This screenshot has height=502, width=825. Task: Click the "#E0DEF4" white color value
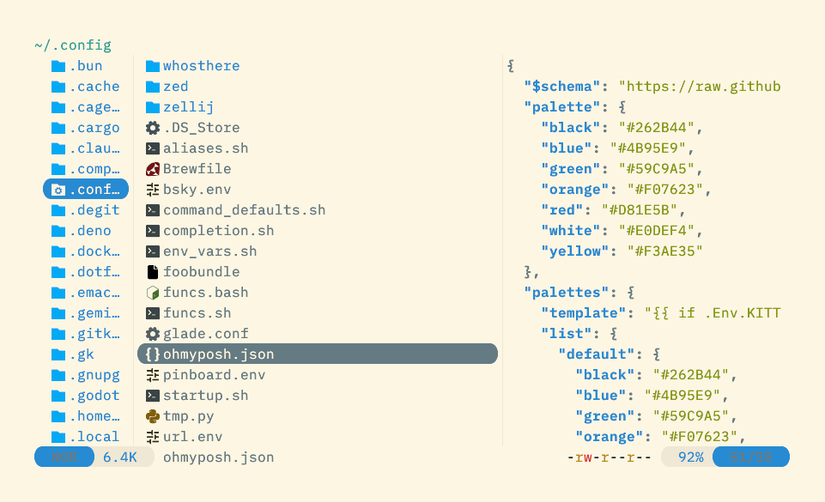(656, 230)
